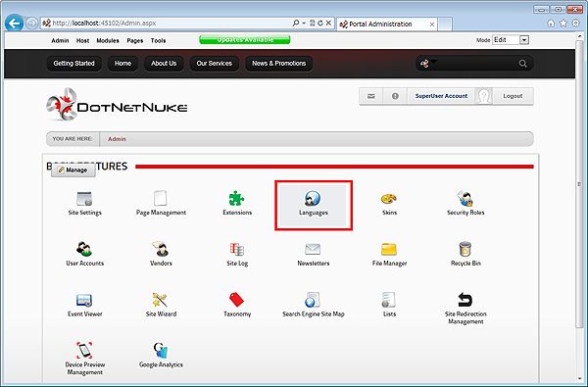Close the Portal Administration tab
Viewport: 588px width, 387px height.
click(x=432, y=24)
